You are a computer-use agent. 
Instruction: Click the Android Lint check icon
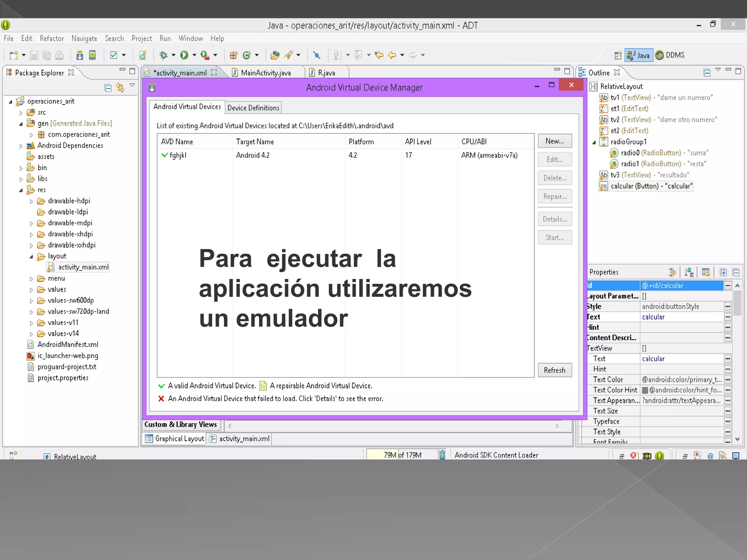pyautogui.click(x=114, y=55)
